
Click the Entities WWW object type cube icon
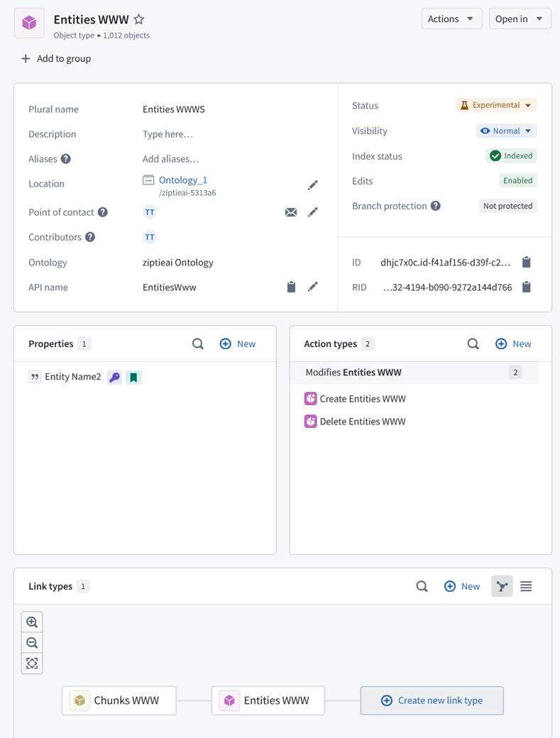[x=29, y=23]
